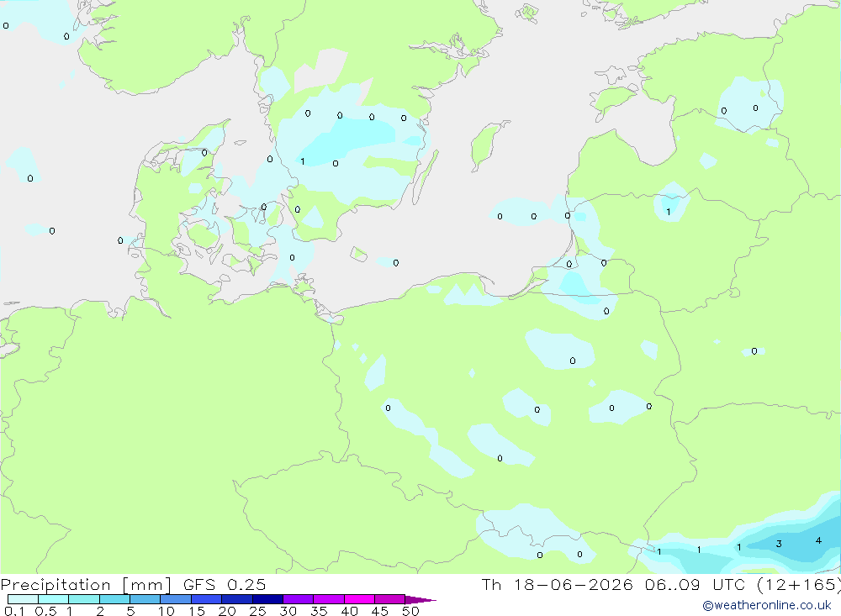Click the 5–10 mm blue legend swatch
The image size is (841, 616).
[x=145, y=599]
